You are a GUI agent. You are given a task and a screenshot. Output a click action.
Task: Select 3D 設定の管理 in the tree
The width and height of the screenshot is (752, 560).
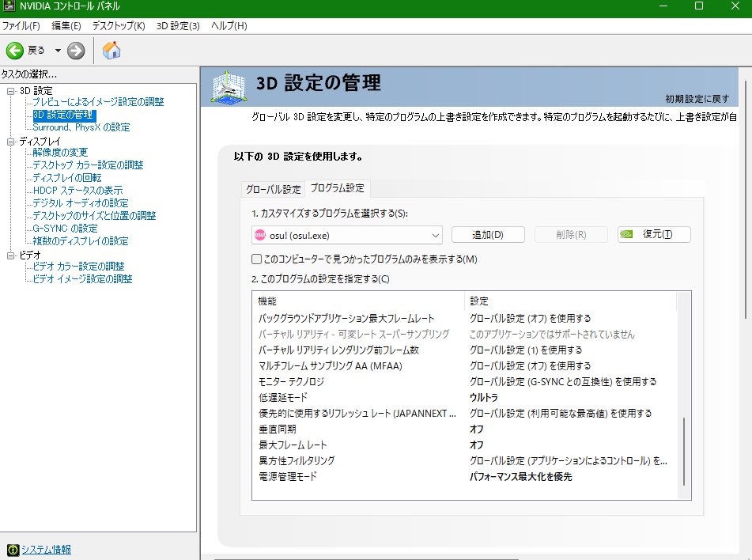(64, 115)
